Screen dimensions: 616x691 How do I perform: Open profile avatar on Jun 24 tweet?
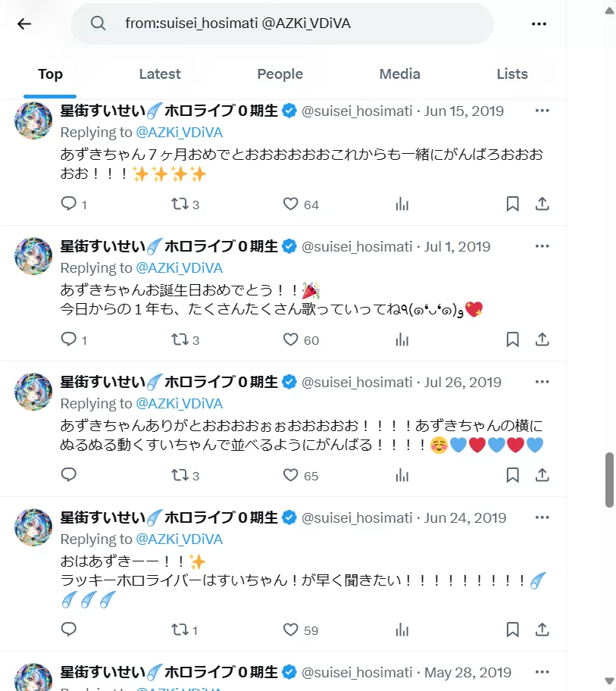(33, 527)
